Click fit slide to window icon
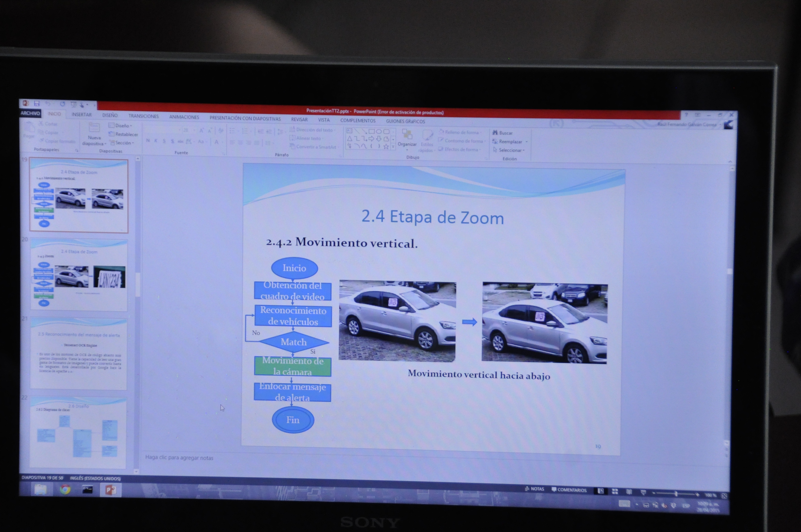 pos(724,496)
